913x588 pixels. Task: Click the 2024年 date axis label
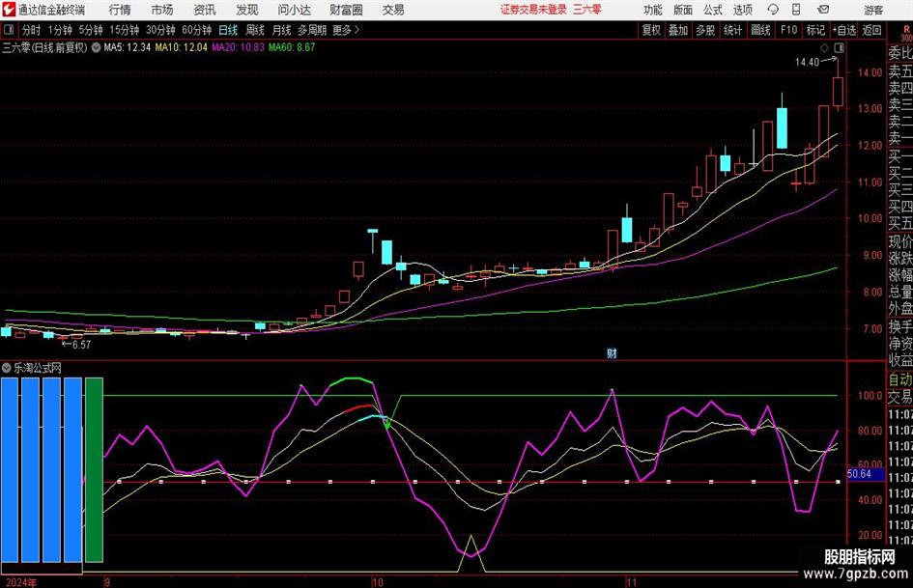click(21, 581)
